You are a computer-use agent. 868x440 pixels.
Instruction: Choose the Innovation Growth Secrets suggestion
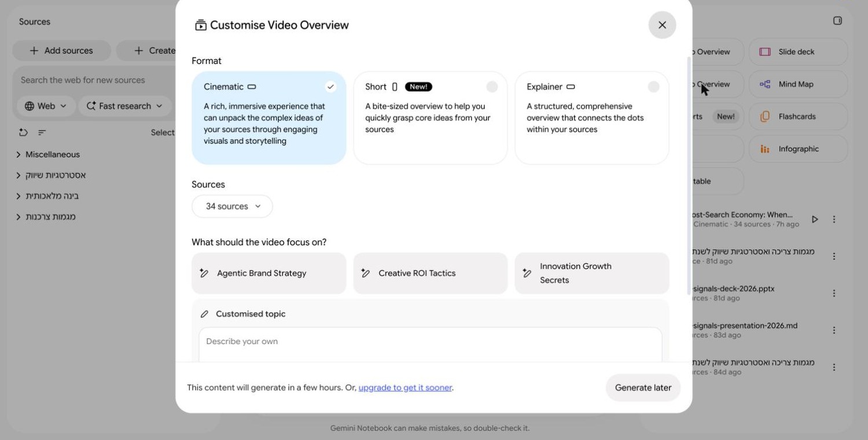click(592, 273)
